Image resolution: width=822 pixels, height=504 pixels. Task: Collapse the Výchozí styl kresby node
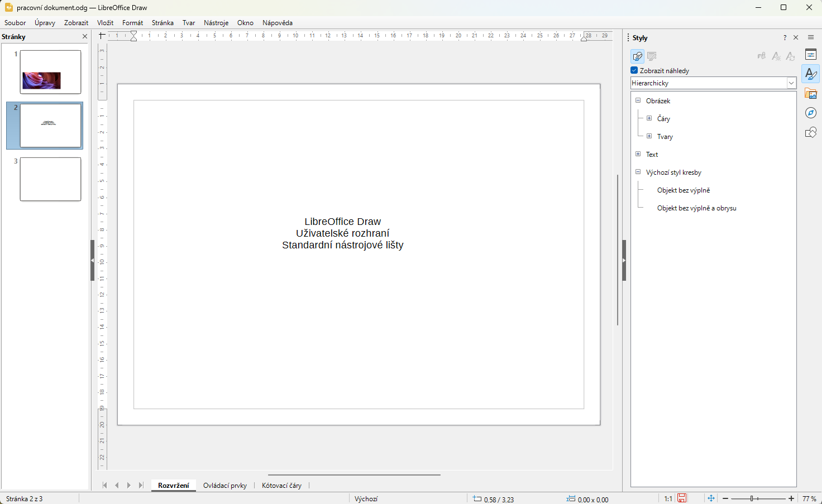638,172
